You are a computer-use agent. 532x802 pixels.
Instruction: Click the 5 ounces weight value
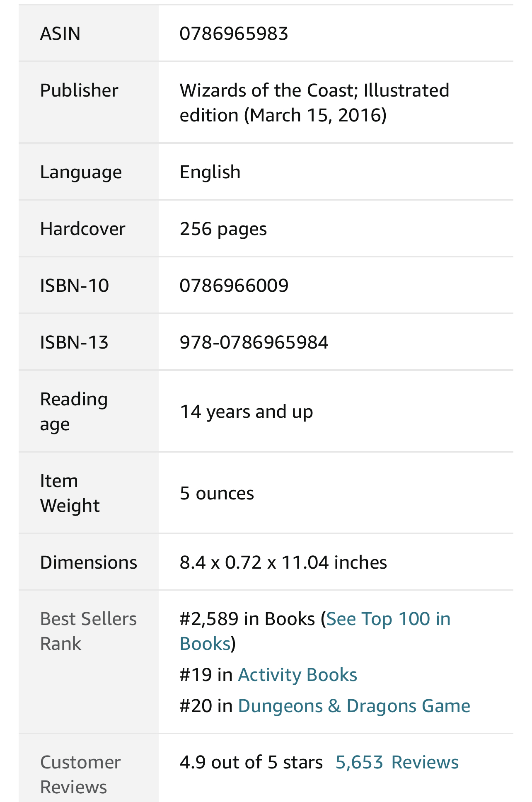pos(217,493)
